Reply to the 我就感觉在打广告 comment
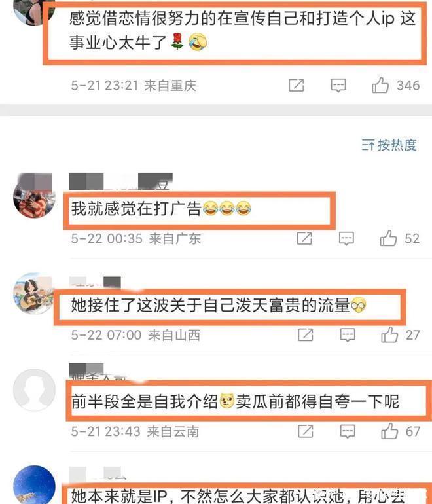 click(x=346, y=238)
